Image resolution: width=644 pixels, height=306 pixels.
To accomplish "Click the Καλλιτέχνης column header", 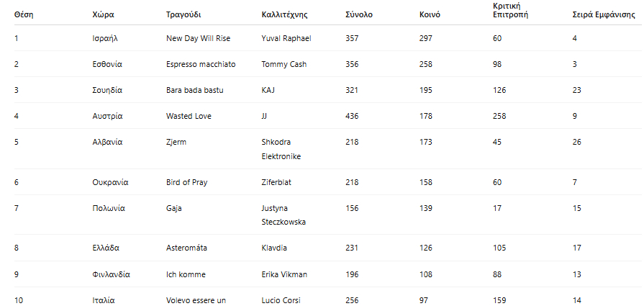I will point(286,14).
